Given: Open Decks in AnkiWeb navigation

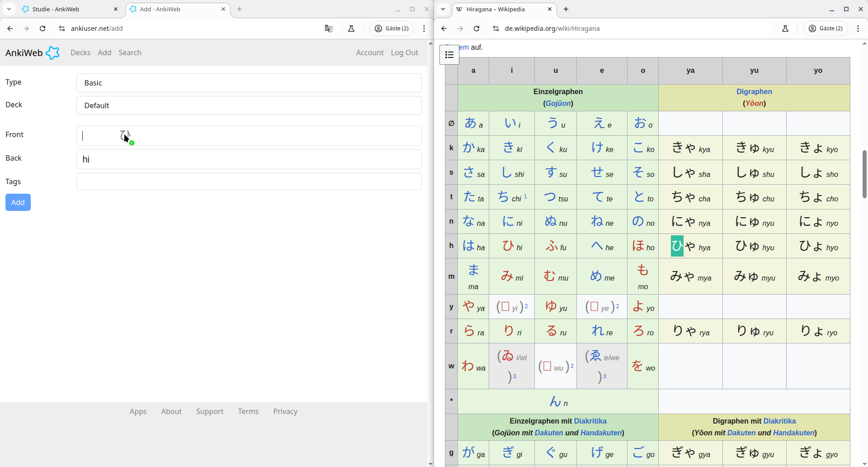Looking at the screenshot, I should click(x=80, y=52).
